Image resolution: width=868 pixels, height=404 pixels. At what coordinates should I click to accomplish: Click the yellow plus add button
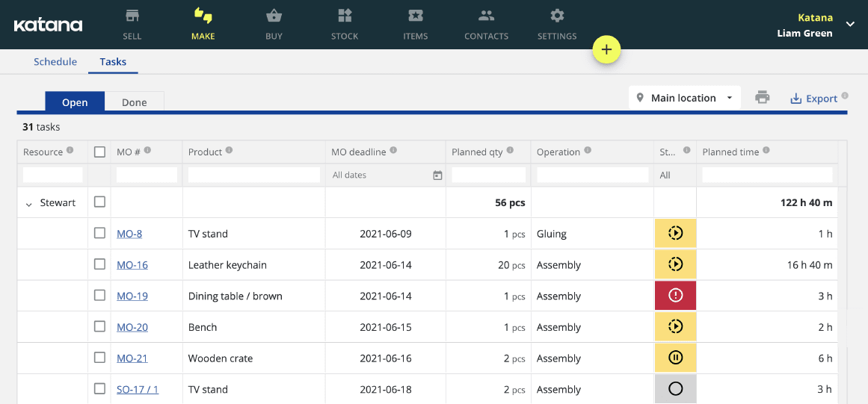click(x=606, y=50)
